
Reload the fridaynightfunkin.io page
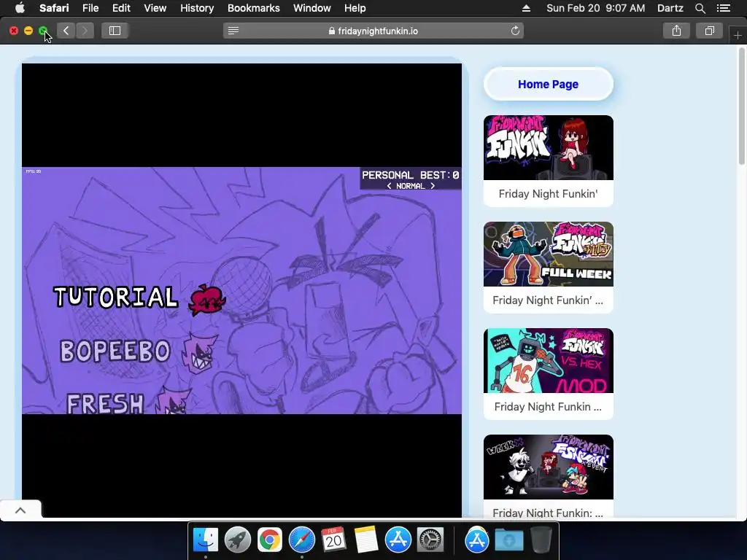coord(515,31)
